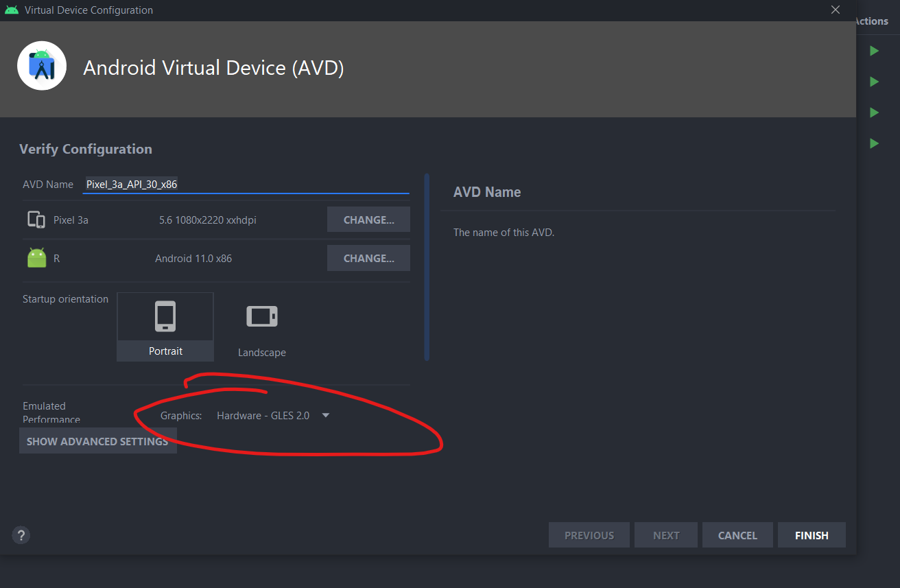
Task: Open the Graphics Hardware - GLES 2.0 dropdown
Action: [x=273, y=415]
